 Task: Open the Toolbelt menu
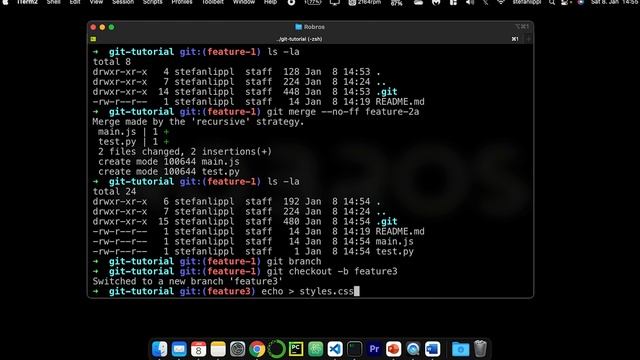pyautogui.click(x=213, y=2)
